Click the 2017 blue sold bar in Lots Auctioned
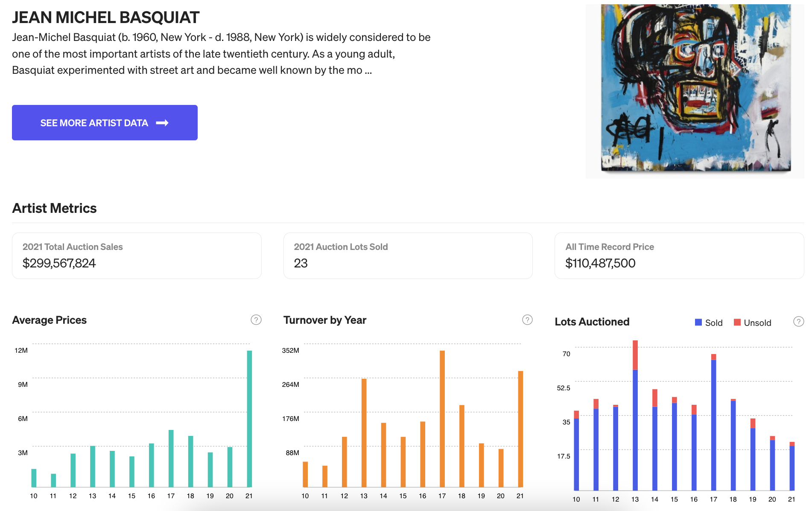The height and width of the screenshot is (511, 812). [x=713, y=425]
